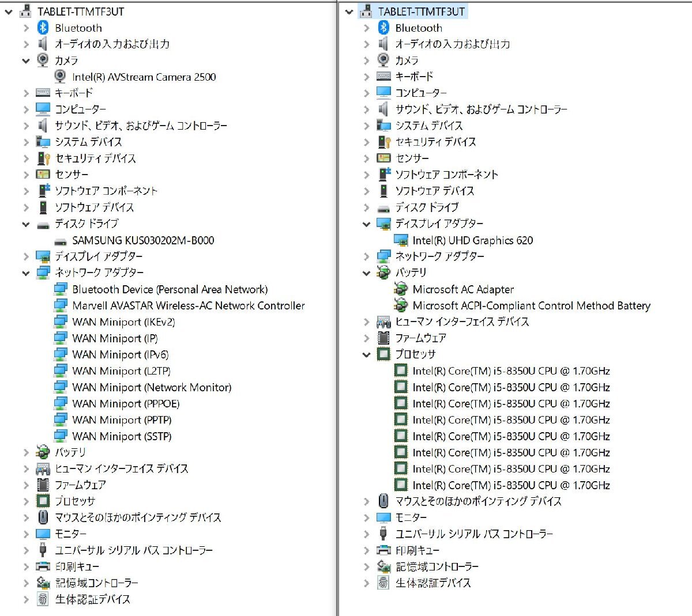692x616 pixels.
Task: Select Bluetooth Device (Personal Area Network) entry
Action: pos(170,289)
